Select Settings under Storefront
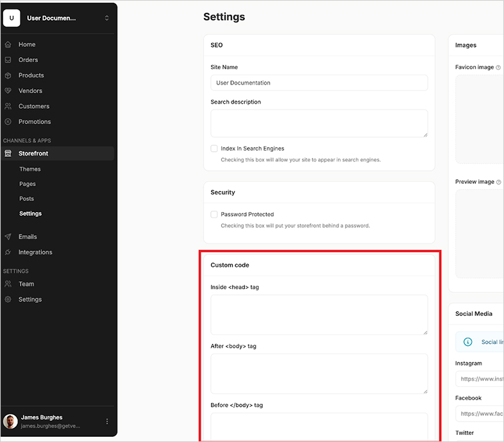This screenshot has height=442, width=504. coord(30,213)
